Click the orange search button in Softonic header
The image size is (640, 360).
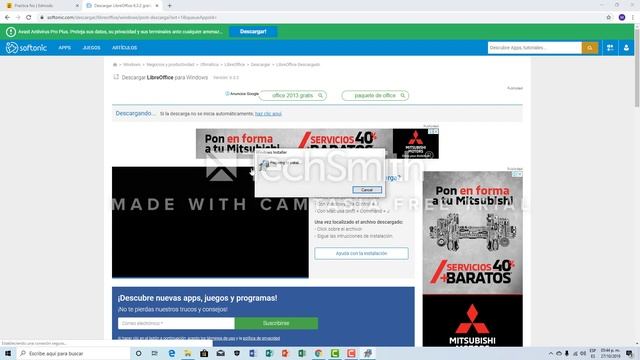(590, 48)
